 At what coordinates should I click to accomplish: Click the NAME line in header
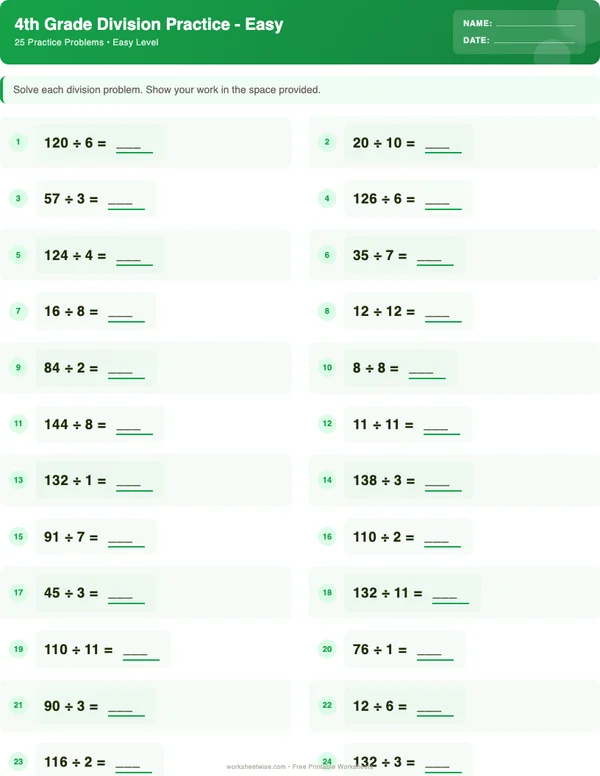pos(535,23)
